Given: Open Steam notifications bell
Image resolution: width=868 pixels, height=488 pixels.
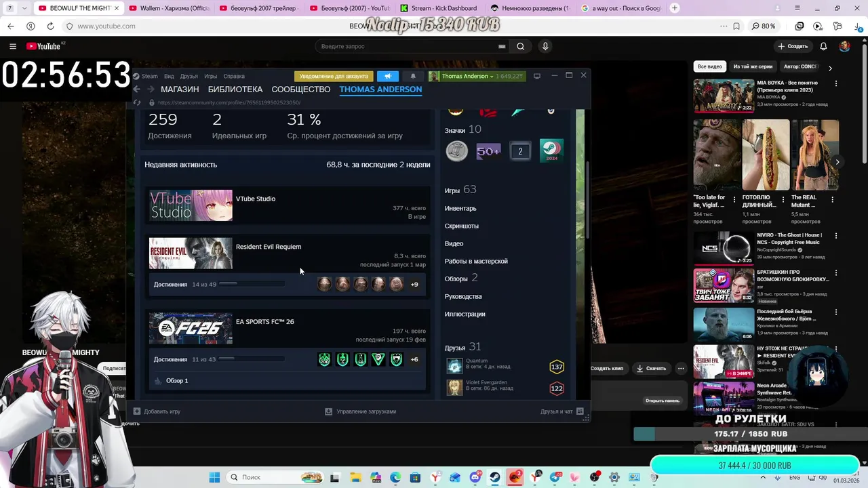Looking at the screenshot, I should pos(413,76).
